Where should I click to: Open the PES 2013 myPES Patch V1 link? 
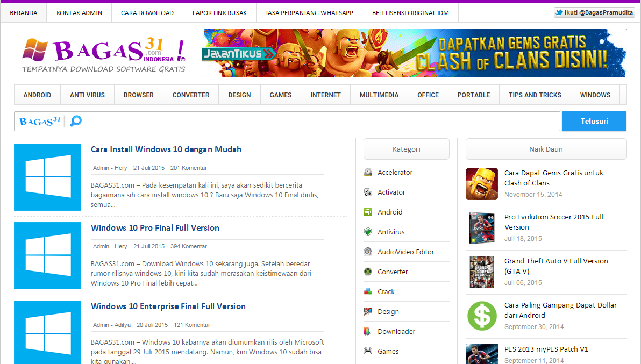point(546,349)
